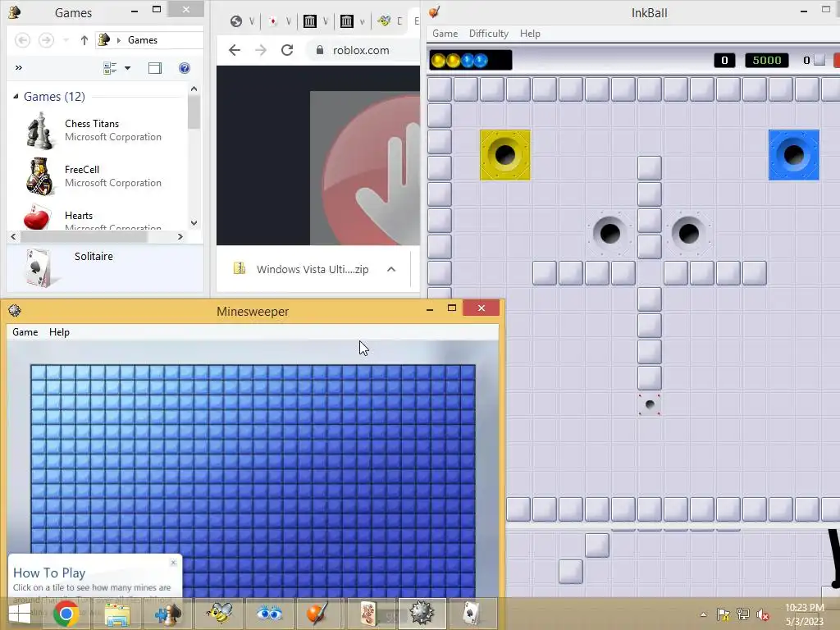Click the muted volume tray icon
The height and width of the screenshot is (630, 840).
pyautogui.click(x=763, y=614)
